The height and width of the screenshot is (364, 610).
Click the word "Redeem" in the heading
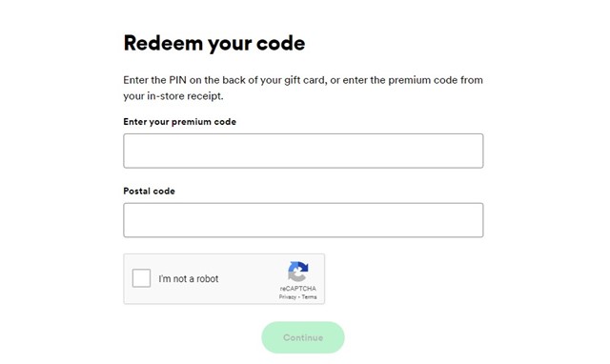163,43
